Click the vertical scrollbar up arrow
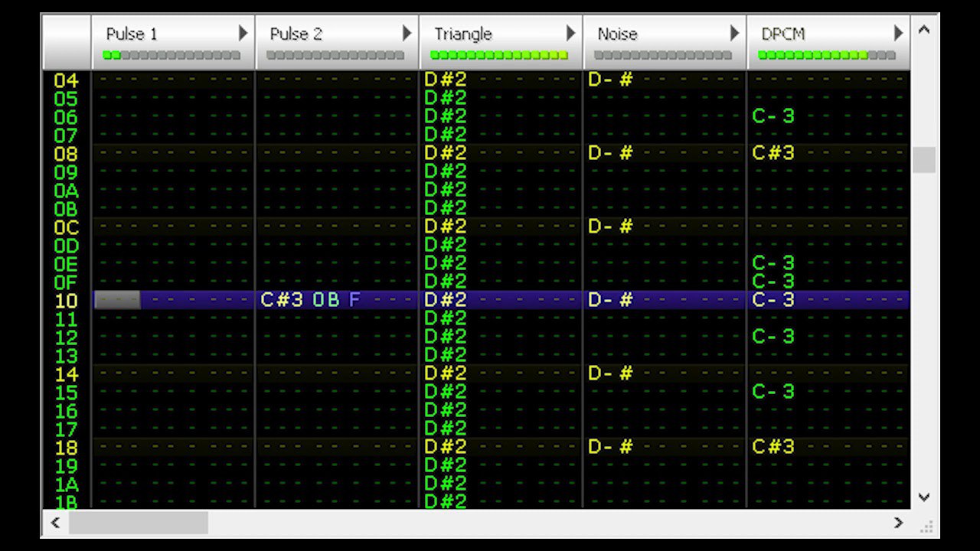980x551 pixels. click(924, 30)
